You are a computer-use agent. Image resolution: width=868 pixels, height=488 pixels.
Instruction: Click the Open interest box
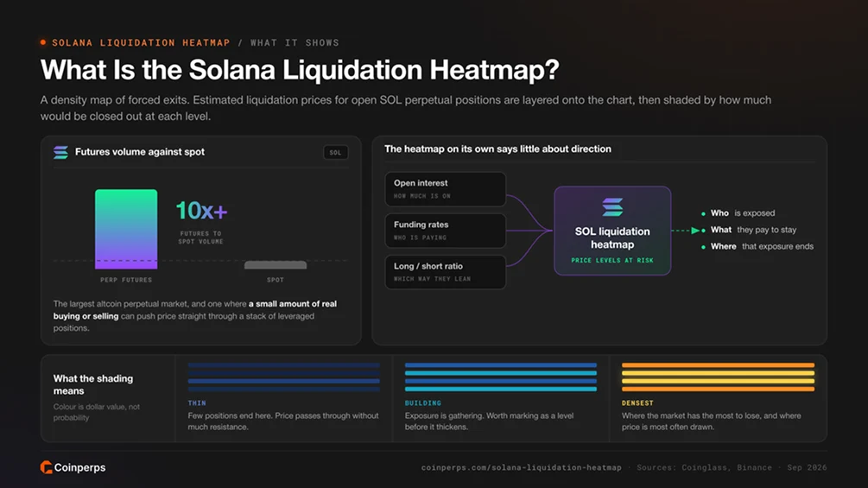[x=446, y=189]
